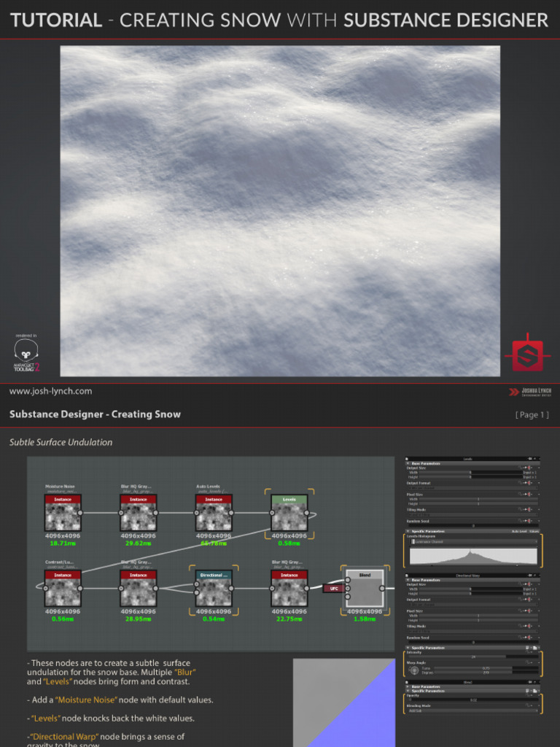Image resolution: width=560 pixels, height=747 pixels.
Task: Select the Auto Levels instance node
Action: pos(214,513)
